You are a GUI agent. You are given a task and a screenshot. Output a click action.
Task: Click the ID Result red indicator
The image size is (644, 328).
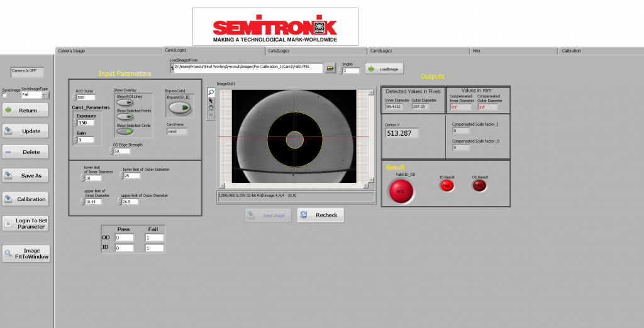[x=446, y=185]
